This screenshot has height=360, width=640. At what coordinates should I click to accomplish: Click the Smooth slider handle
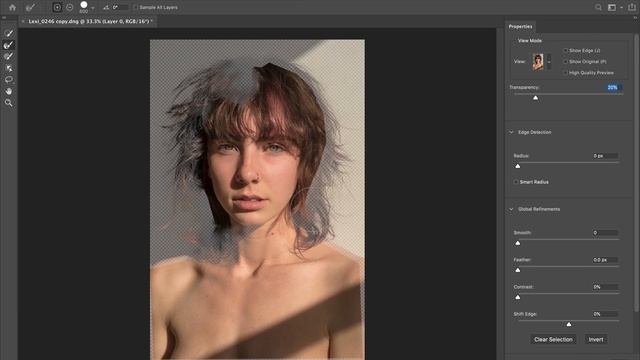pyautogui.click(x=518, y=243)
